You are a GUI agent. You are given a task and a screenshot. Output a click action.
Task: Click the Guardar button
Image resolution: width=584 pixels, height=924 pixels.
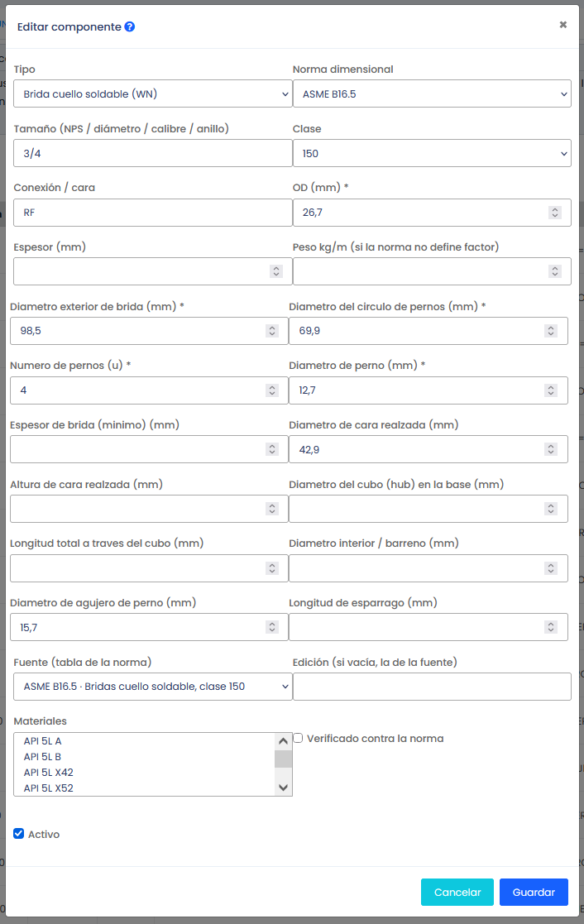tap(534, 893)
